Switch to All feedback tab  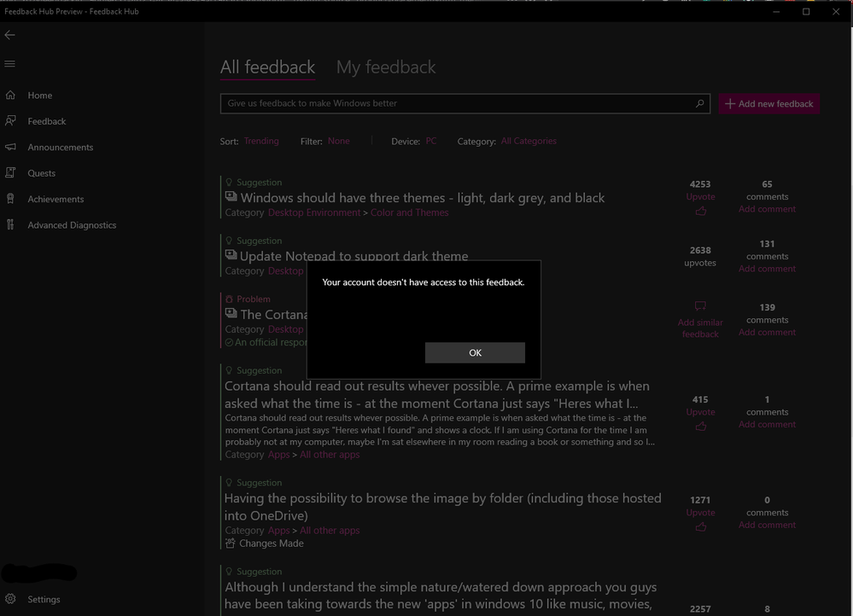pos(267,67)
